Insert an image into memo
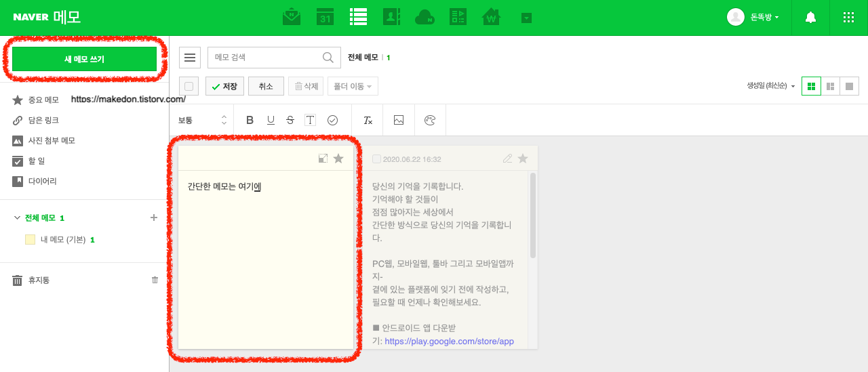 click(x=399, y=120)
